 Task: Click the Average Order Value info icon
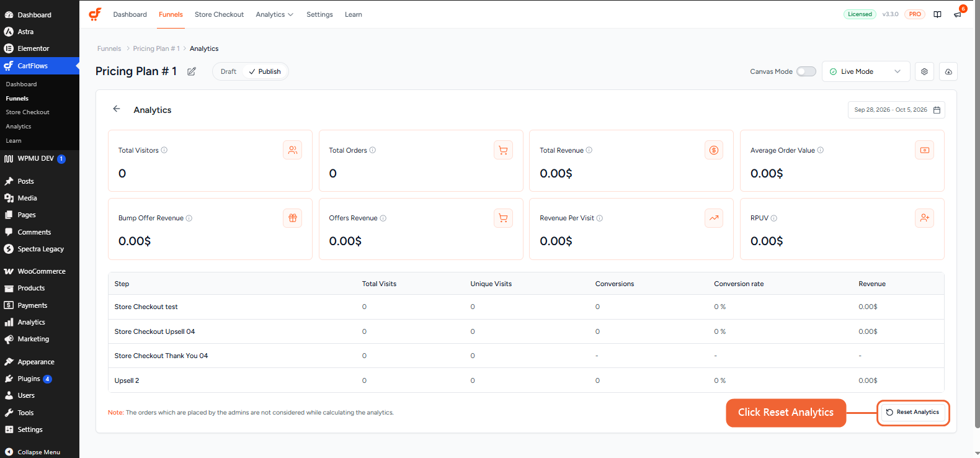point(821,150)
